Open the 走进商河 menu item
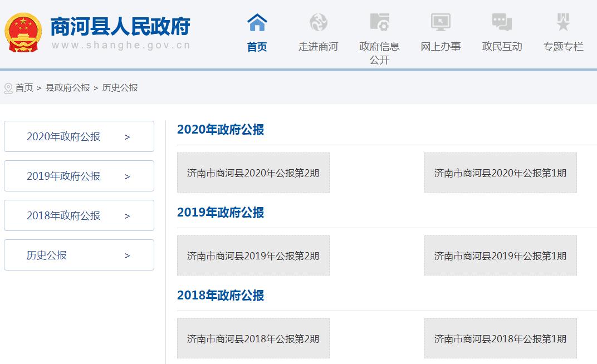Viewport: 597px width, 364px height. (x=319, y=47)
